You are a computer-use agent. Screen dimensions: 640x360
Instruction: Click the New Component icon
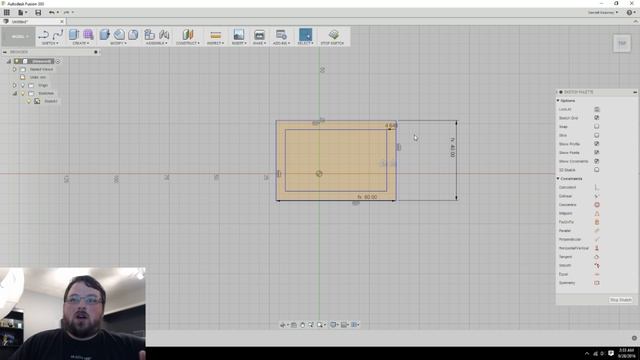point(149,35)
